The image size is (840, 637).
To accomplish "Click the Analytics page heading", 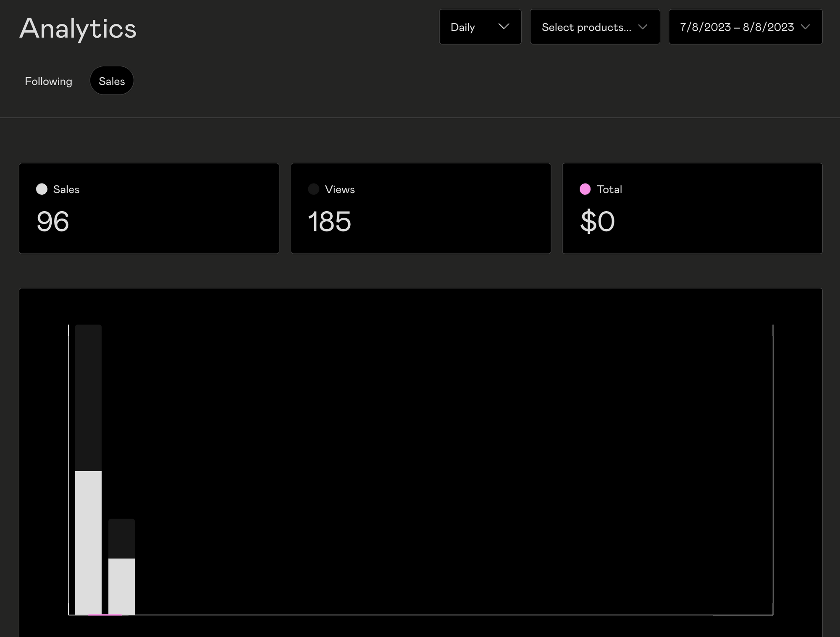I will tap(78, 29).
